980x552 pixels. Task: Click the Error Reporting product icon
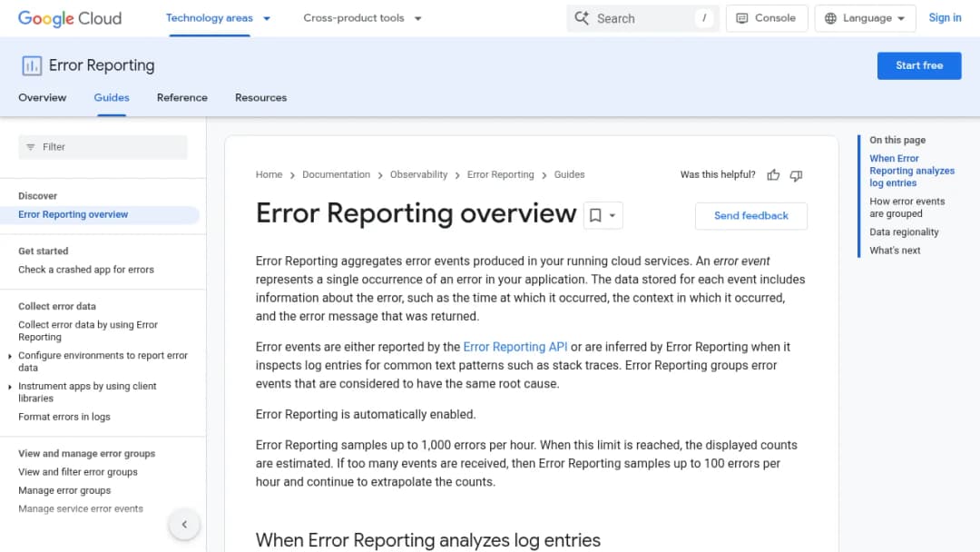(x=32, y=65)
